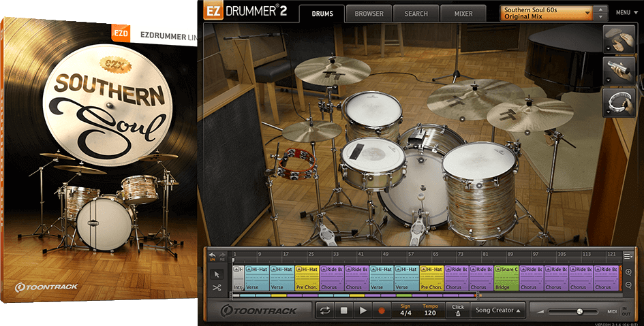Viewport: 644px width, 326px height.
Task: Expand the shaker options arrow
Action: pos(608,80)
